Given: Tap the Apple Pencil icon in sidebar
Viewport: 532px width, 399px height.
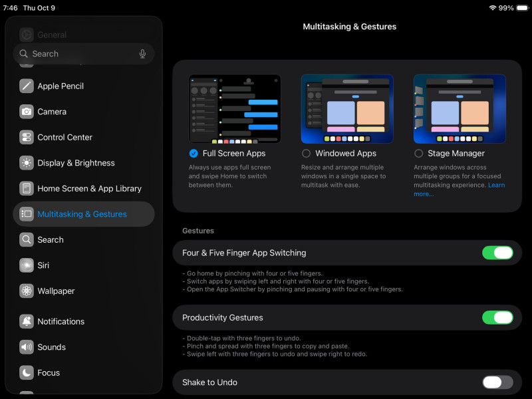Looking at the screenshot, I should pos(27,86).
